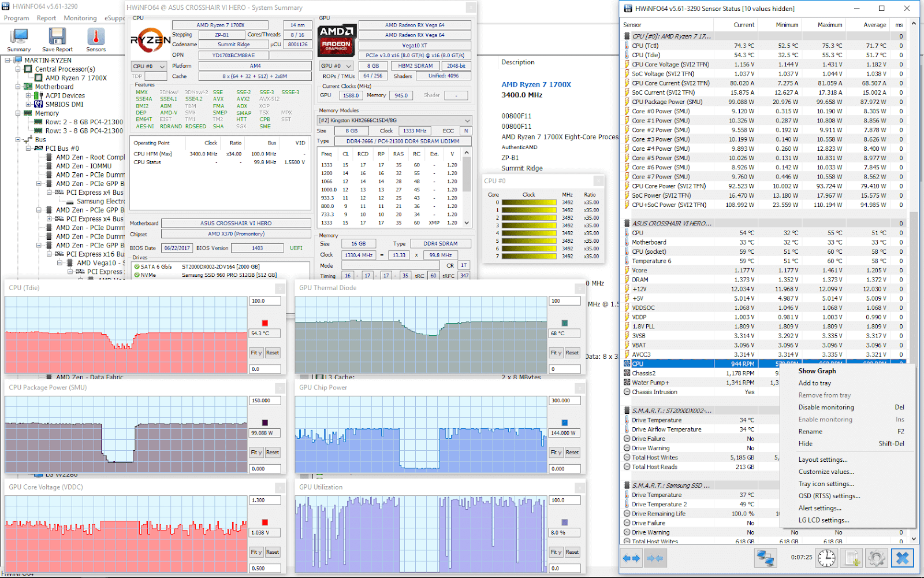924x578 pixels.
Task: Click the Chassis Intrusion status icon
Action: [627, 392]
